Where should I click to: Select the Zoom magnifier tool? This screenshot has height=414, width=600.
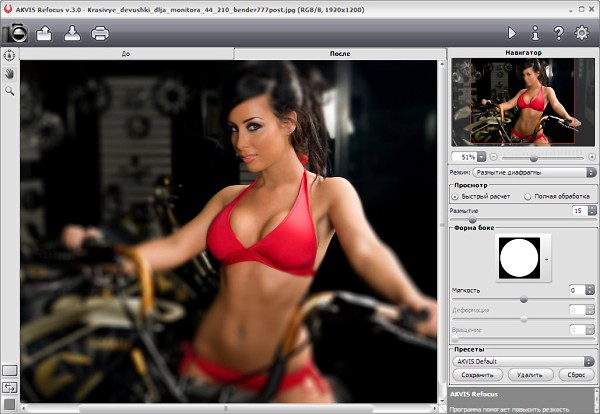(10, 90)
